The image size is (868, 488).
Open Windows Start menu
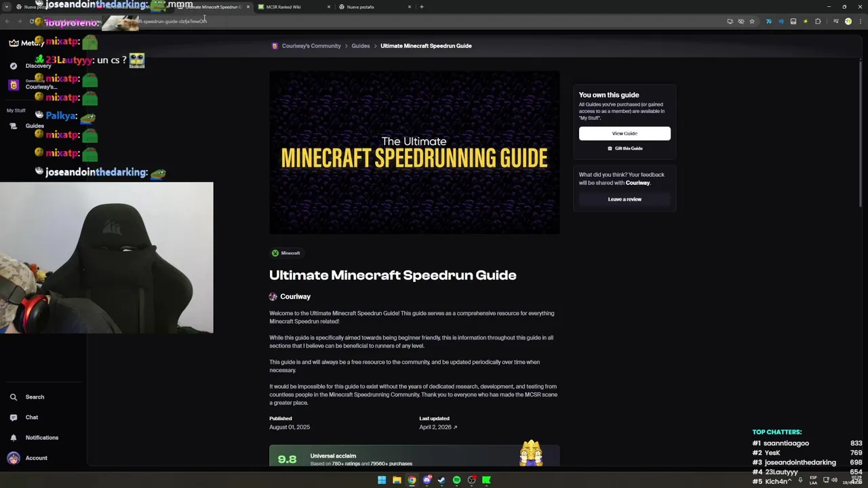pos(382,480)
